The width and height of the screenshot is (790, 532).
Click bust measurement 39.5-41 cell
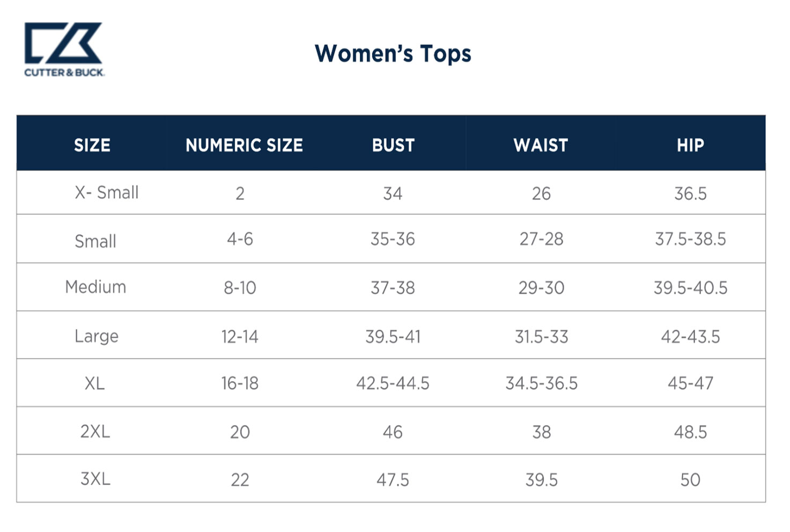tap(393, 337)
